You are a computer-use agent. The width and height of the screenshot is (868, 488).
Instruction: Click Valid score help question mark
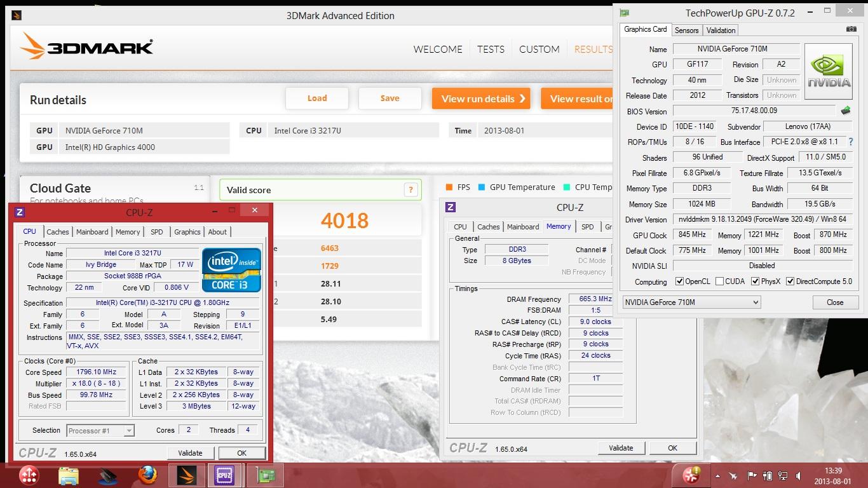pos(410,189)
